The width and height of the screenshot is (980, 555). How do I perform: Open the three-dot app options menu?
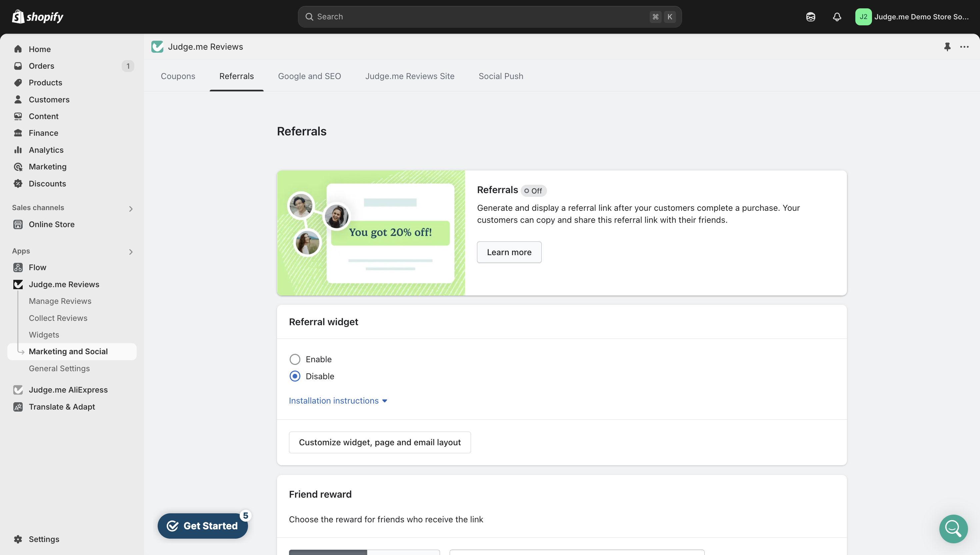click(964, 46)
